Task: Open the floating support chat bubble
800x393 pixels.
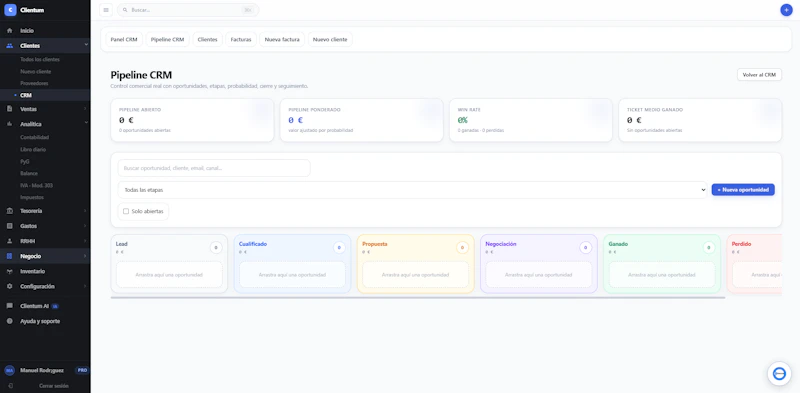Action: pyautogui.click(x=779, y=374)
